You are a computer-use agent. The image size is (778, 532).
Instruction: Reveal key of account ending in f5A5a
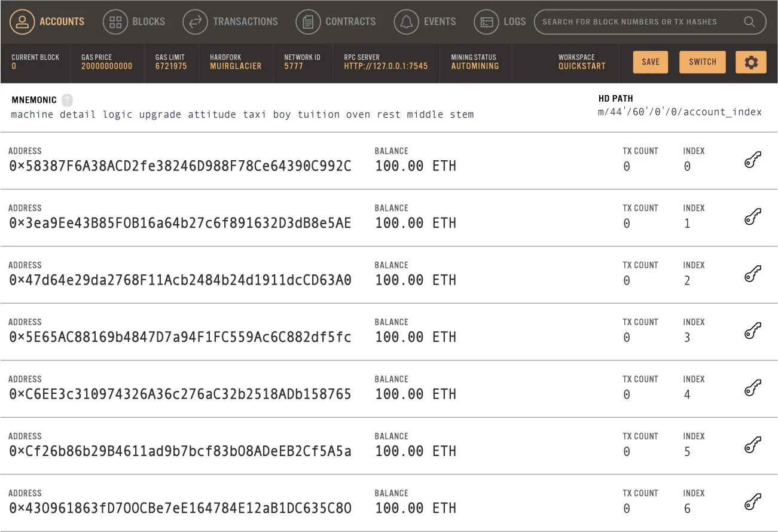point(752,445)
